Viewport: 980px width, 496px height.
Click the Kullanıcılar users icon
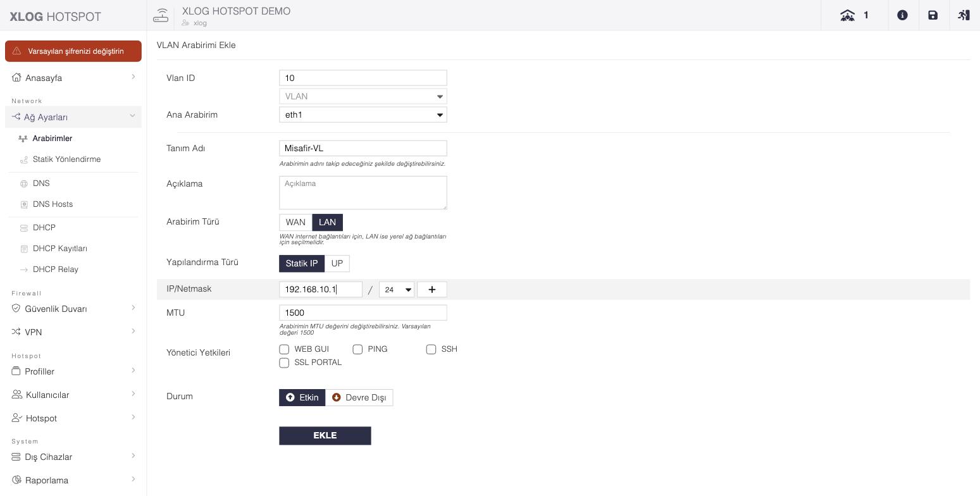[x=17, y=395]
